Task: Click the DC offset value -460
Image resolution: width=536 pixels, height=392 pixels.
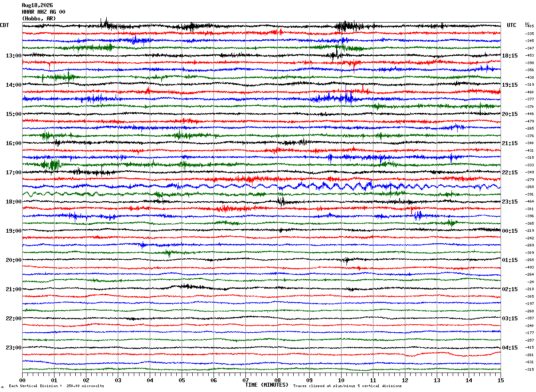Action: coord(529,92)
